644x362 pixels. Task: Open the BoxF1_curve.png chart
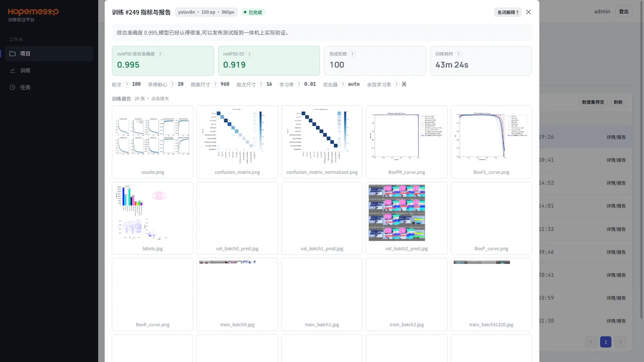click(x=491, y=142)
